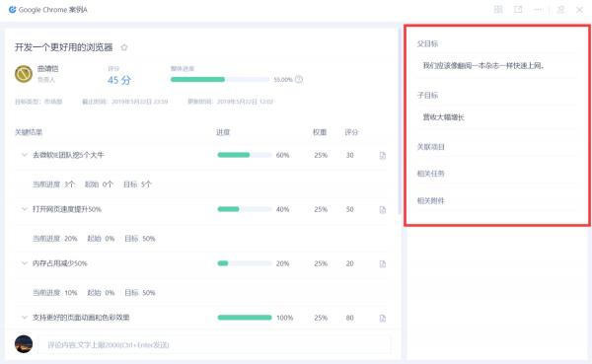Open sub-goal 营收大幅增长
Image resolution: width=592 pixels, height=364 pixels.
click(444, 117)
